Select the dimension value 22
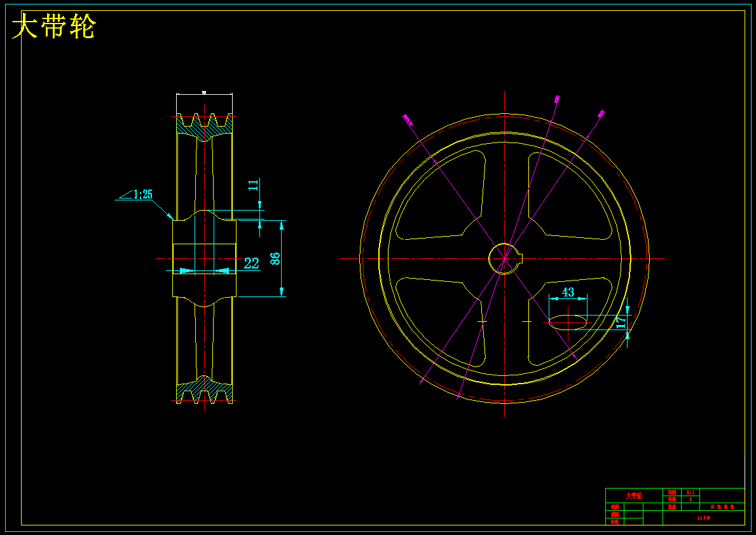756x535 pixels. click(252, 263)
